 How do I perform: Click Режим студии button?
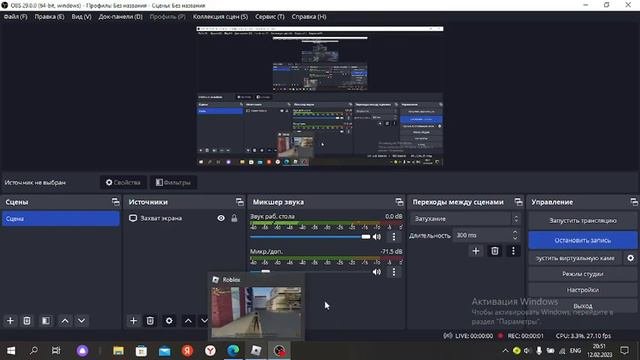582,274
